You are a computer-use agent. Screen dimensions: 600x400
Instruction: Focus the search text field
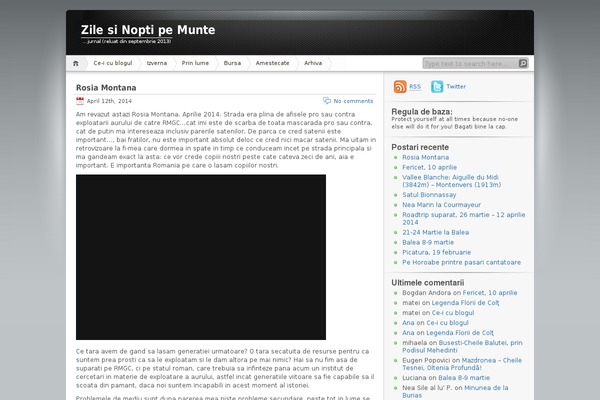pyautogui.click(x=470, y=64)
